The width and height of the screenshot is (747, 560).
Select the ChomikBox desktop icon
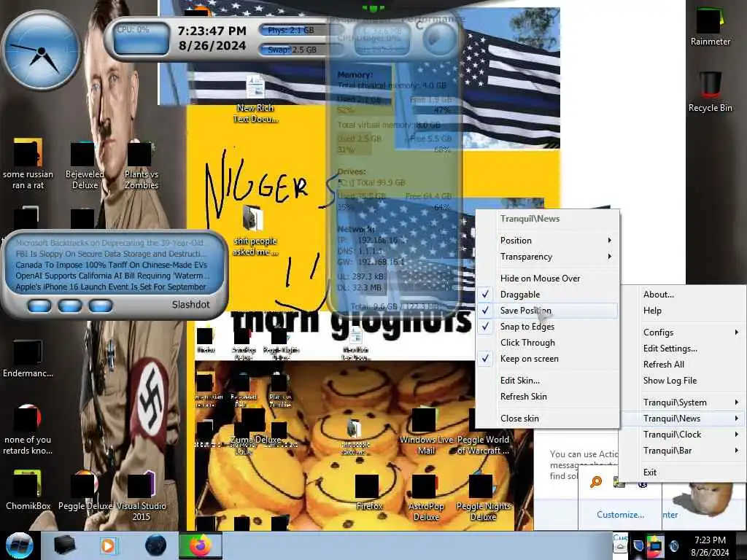(28, 491)
